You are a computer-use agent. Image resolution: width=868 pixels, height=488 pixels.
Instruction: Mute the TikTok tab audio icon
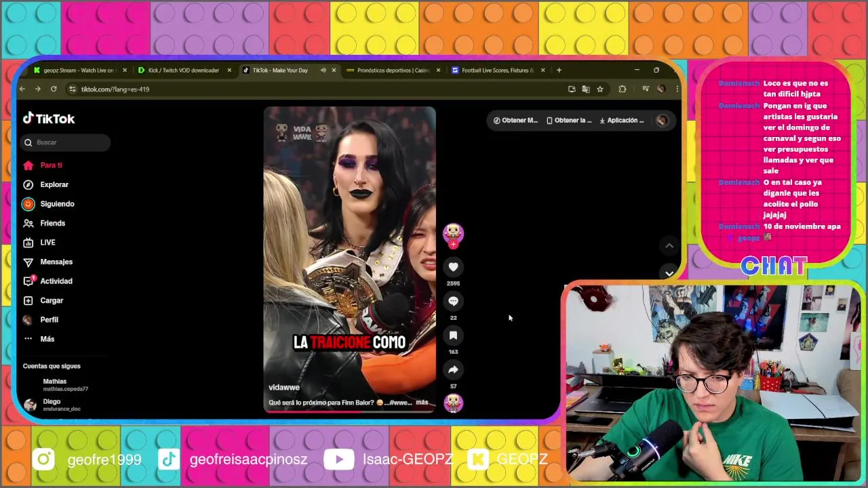tap(323, 70)
